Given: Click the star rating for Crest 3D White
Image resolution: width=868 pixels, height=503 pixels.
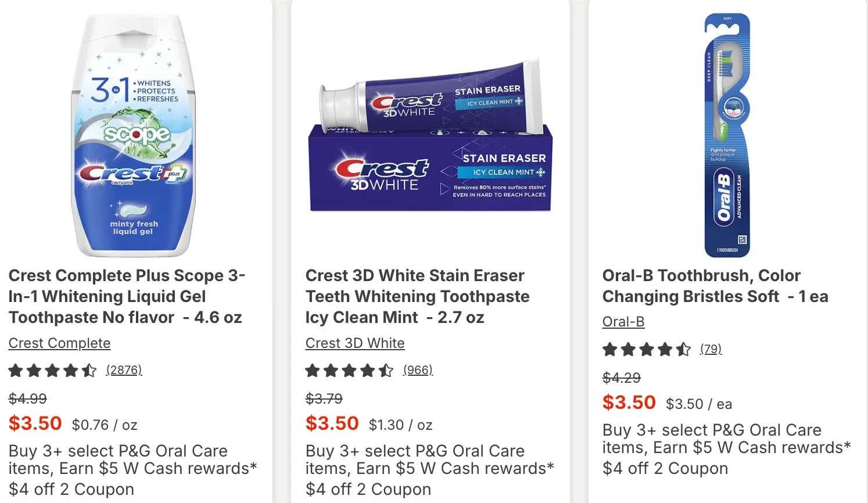Looking at the screenshot, I should click(x=349, y=371).
